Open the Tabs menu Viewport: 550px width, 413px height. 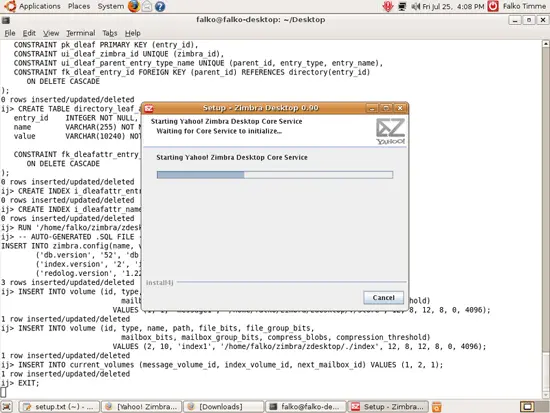(110, 33)
